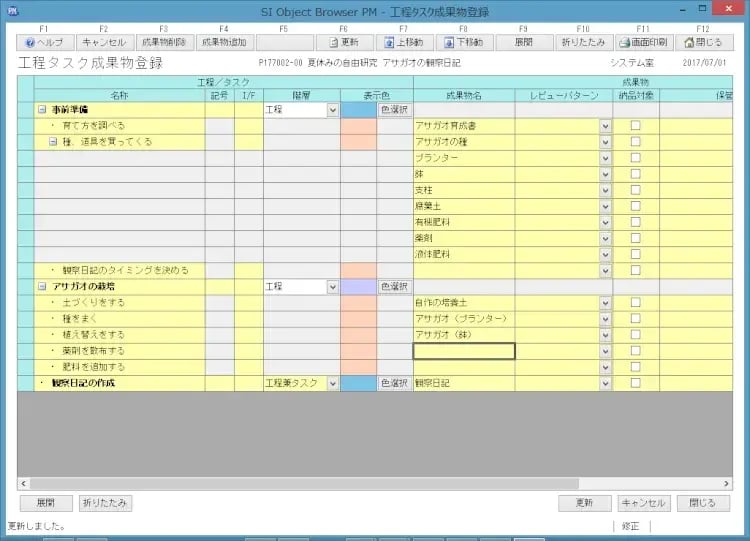Image resolution: width=750 pixels, height=541 pixels.
Task: Open 階層 dropdown for 事前準備 row
Action: (x=332, y=111)
